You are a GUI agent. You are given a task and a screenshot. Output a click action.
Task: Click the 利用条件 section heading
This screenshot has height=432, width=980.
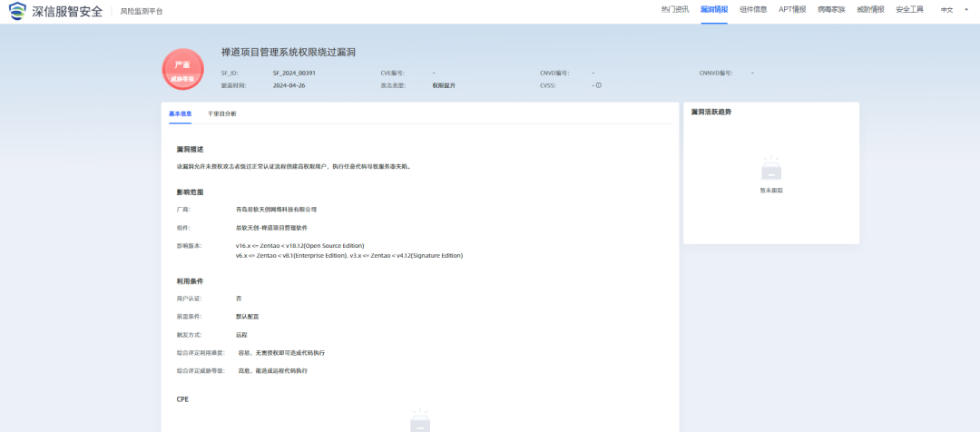click(x=190, y=281)
